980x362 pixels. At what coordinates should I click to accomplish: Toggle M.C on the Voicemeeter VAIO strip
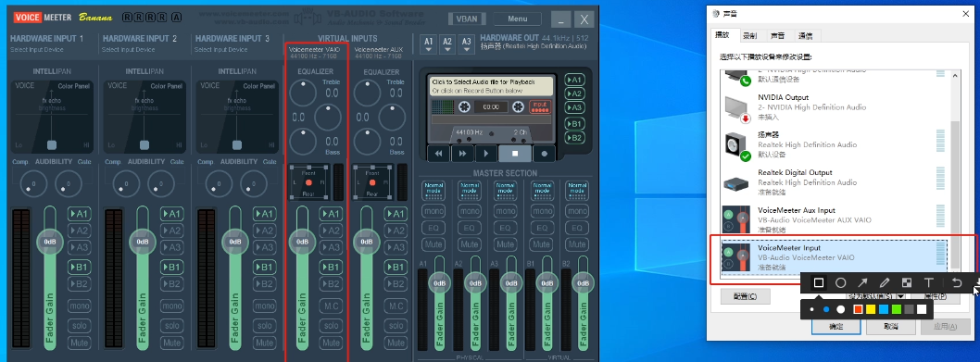click(x=332, y=306)
